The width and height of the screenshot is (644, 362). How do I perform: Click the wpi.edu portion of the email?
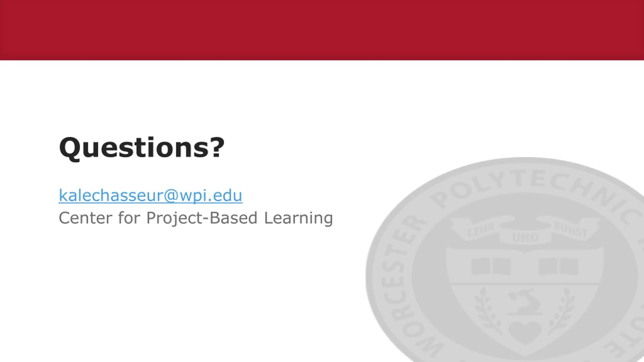(211, 196)
